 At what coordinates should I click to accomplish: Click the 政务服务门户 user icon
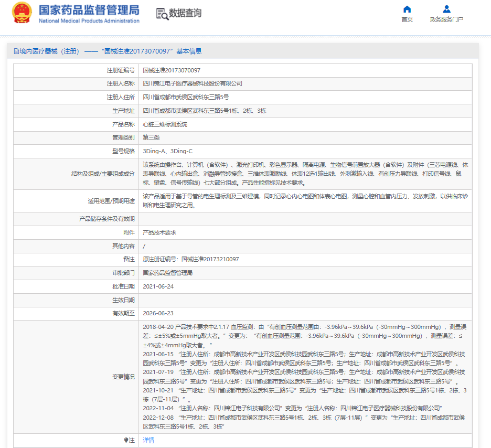[446, 9]
